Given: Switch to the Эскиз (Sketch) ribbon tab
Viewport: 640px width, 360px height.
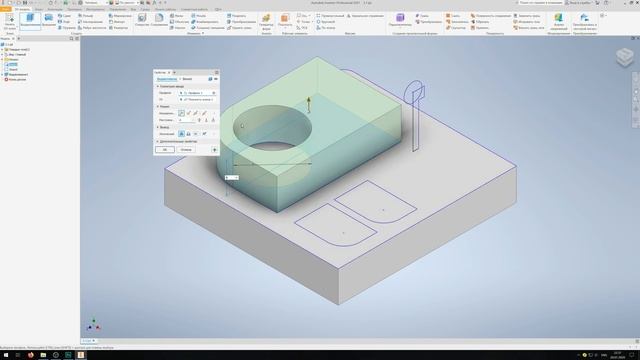Looking at the screenshot, I should (39, 9).
